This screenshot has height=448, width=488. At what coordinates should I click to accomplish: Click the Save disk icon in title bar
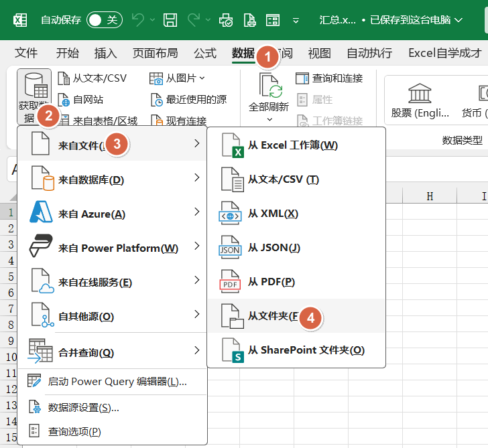click(171, 20)
